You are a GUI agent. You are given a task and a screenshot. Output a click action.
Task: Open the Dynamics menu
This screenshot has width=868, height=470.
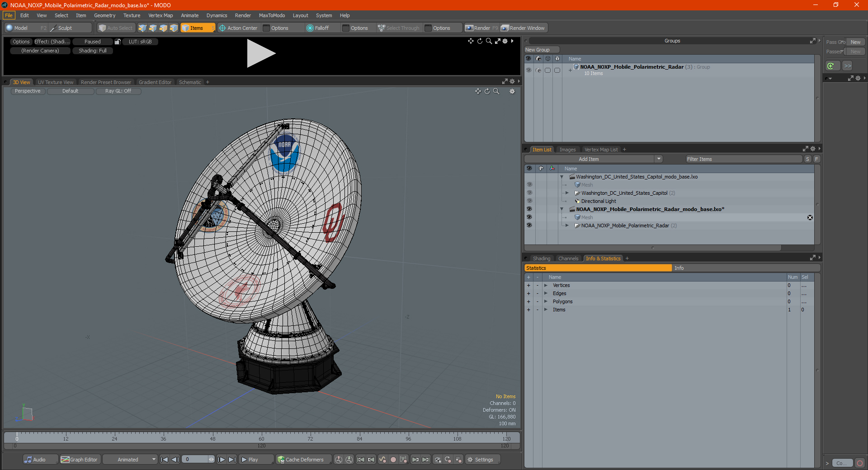pyautogui.click(x=217, y=15)
